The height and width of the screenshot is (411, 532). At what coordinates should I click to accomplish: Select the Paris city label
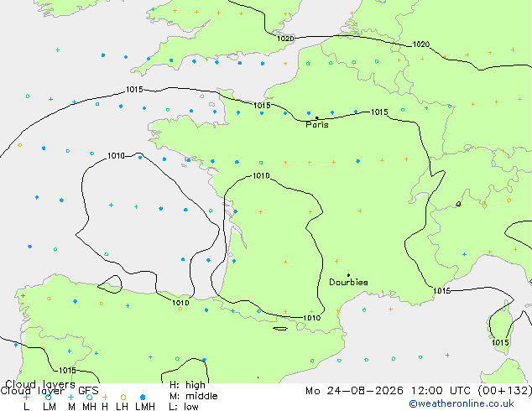tap(317, 125)
